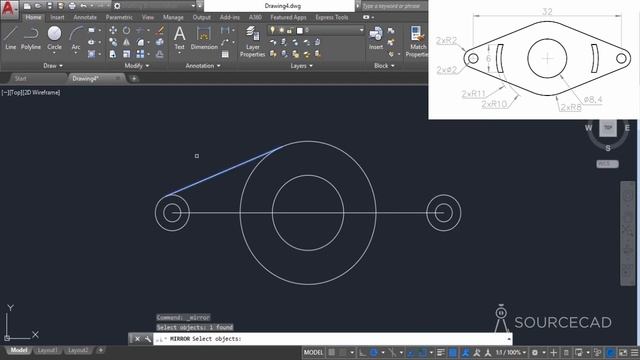
Task: Expand the Block panel
Action: [x=384, y=66]
